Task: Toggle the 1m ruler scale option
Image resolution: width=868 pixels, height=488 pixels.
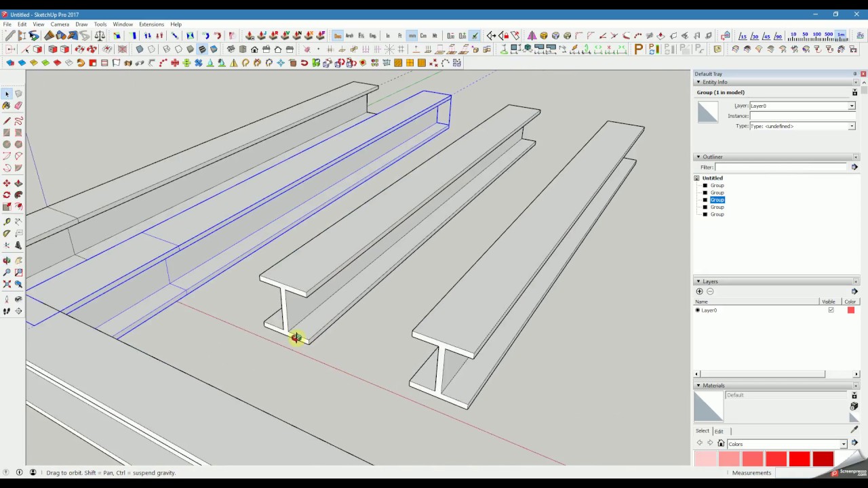Action: pyautogui.click(x=841, y=36)
